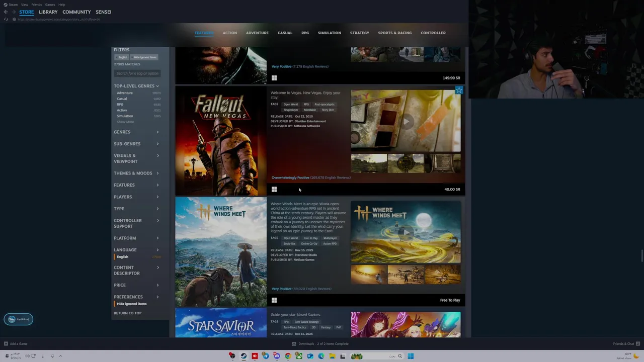Click the Open World tag on Fallout New Vegas
This screenshot has height=362, width=644.
[291, 104]
